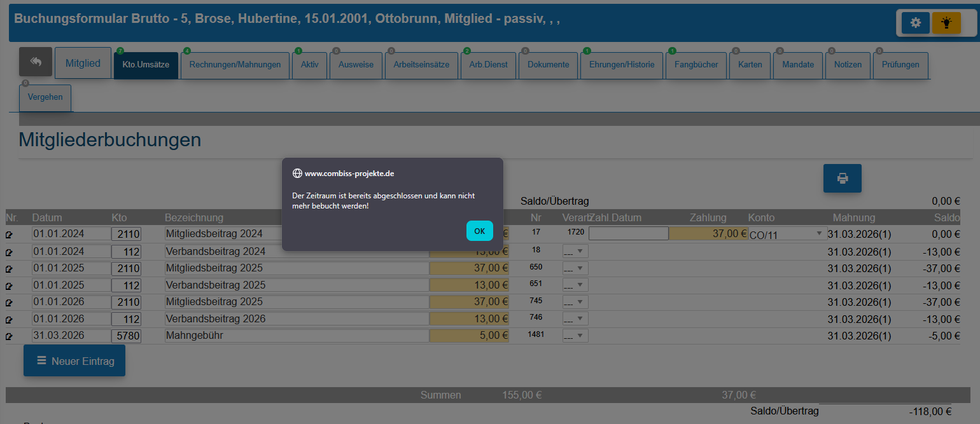Image resolution: width=980 pixels, height=424 pixels.
Task: Edit row Verbandsbeitrag 2024 icon
Action: (x=9, y=252)
